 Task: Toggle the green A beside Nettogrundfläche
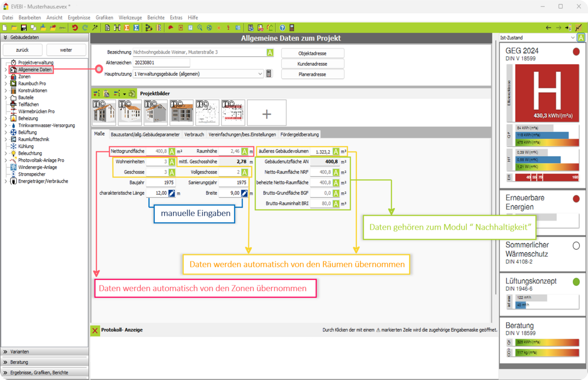click(172, 152)
